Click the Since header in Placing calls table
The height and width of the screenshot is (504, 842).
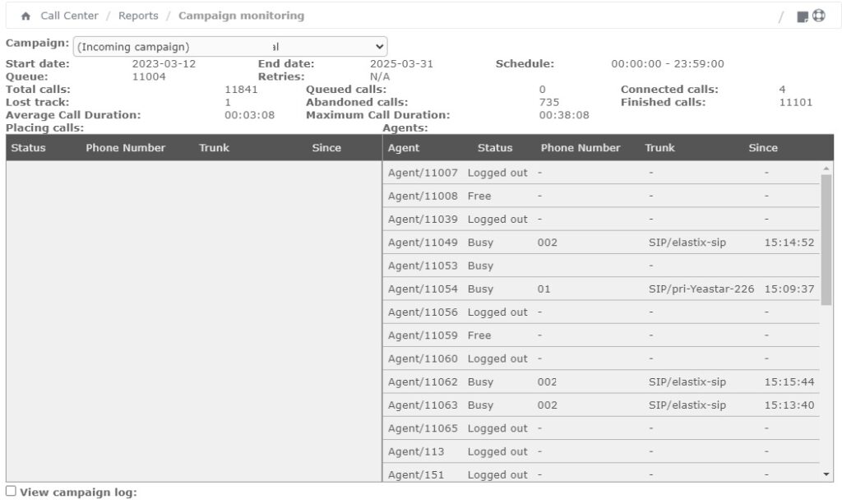point(326,148)
